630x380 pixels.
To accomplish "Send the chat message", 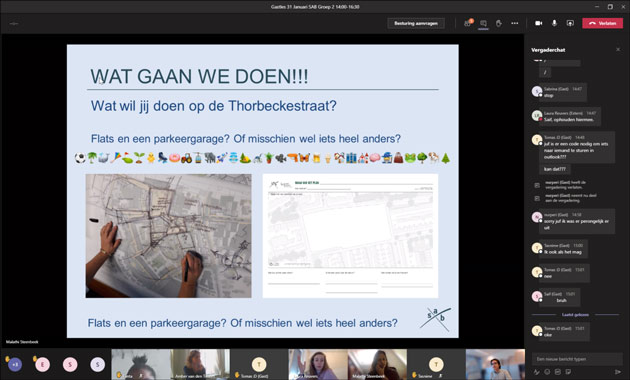I will pyautogui.click(x=618, y=372).
